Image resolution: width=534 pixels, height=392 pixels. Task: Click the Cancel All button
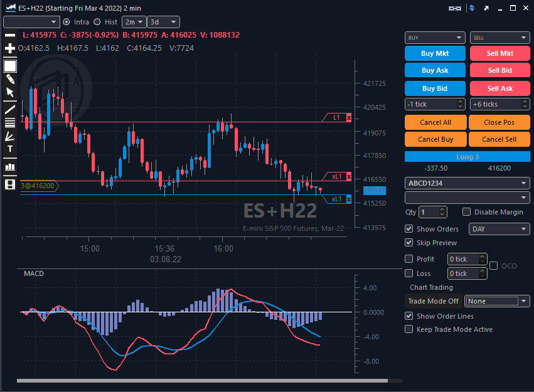tap(435, 122)
